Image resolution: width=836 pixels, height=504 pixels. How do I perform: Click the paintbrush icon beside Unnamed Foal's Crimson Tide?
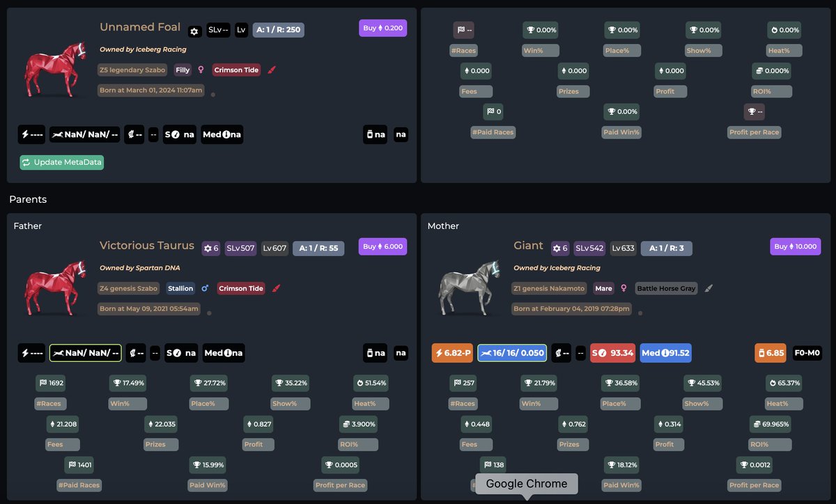[x=272, y=70]
